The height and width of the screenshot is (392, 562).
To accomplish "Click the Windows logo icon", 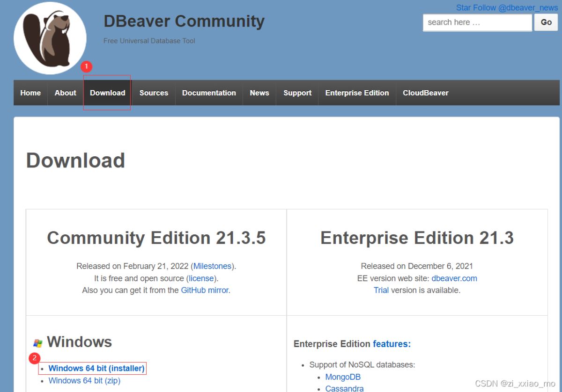I will point(38,343).
